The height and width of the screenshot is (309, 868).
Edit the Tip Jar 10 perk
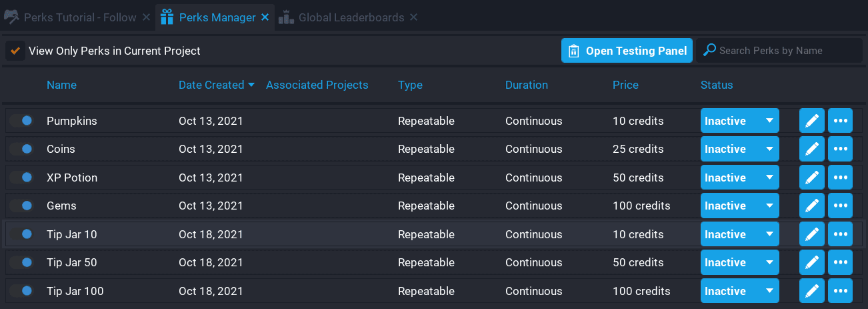pyautogui.click(x=811, y=234)
